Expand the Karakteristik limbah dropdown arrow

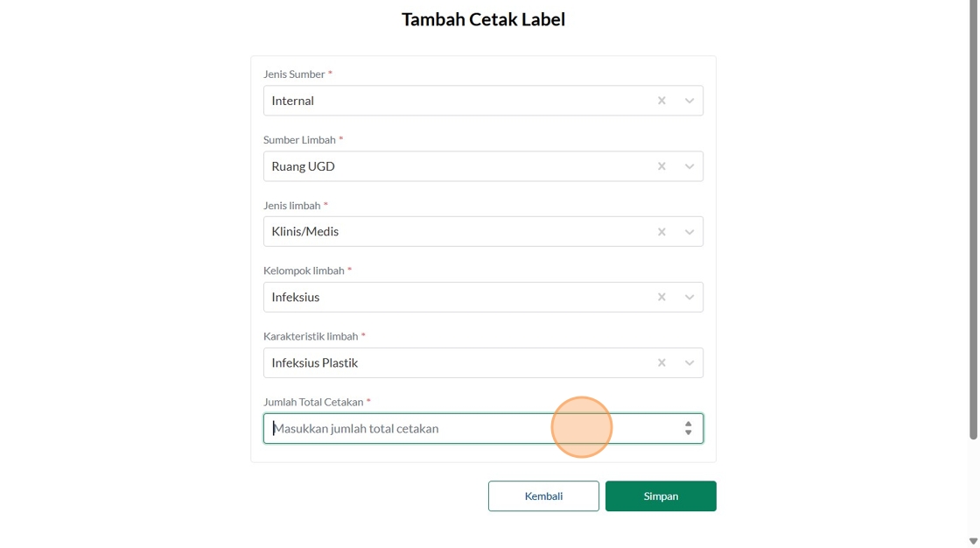[689, 363]
